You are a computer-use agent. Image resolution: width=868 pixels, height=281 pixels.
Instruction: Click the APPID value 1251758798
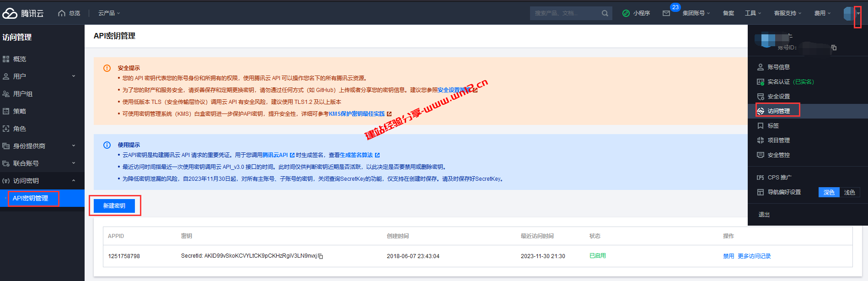click(x=124, y=256)
